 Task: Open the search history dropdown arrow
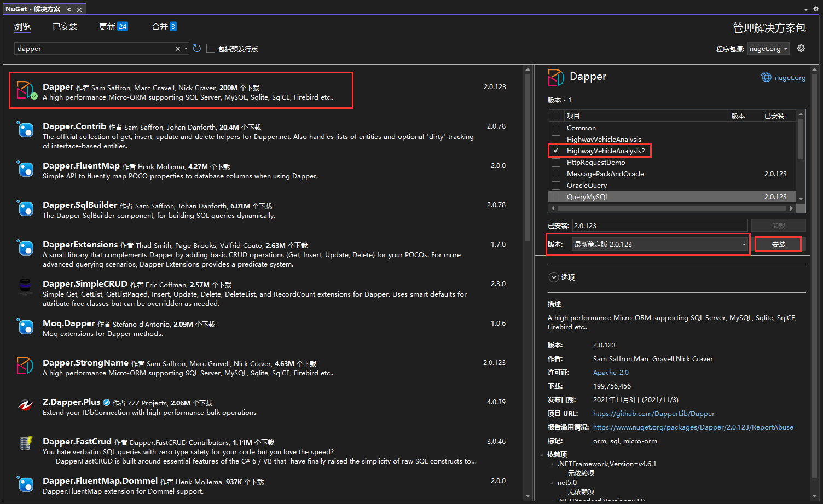pos(186,49)
